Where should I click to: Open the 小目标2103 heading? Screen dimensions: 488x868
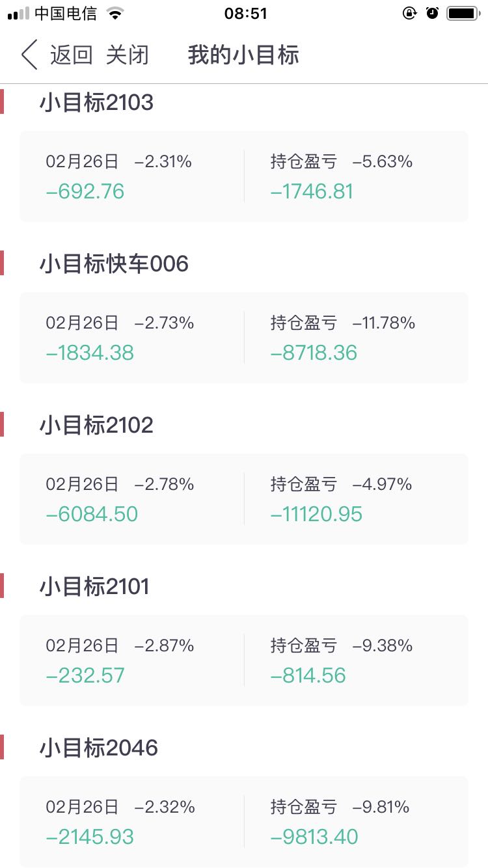(x=97, y=102)
